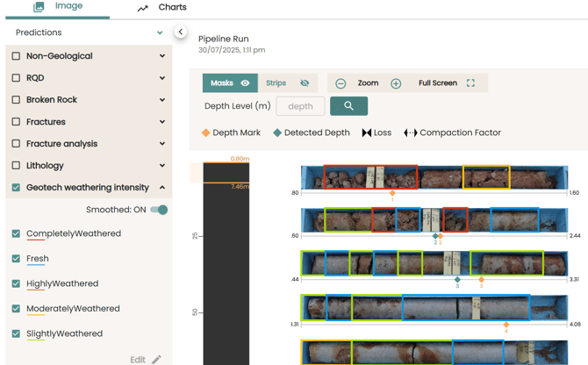
Task: Click teal detected depth 3 diamond
Action: pyautogui.click(x=457, y=280)
